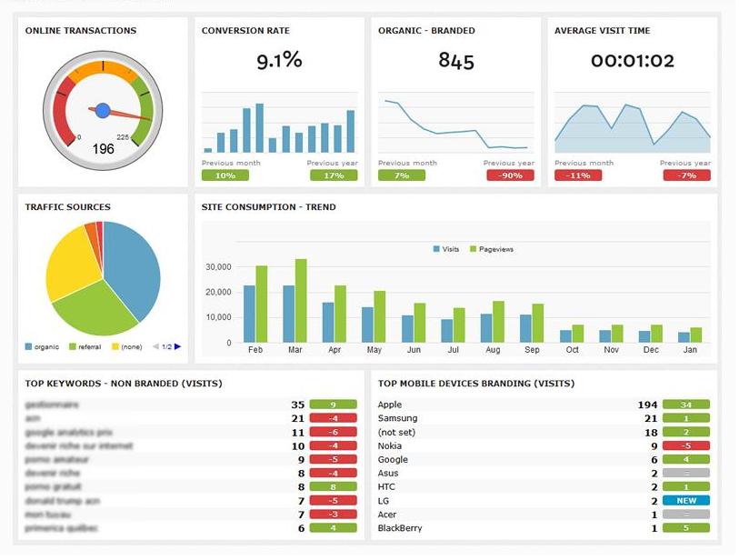Click the left pagination arrow in Traffic Sources legend
This screenshot has width=739, height=560.
pyautogui.click(x=155, y=345)
